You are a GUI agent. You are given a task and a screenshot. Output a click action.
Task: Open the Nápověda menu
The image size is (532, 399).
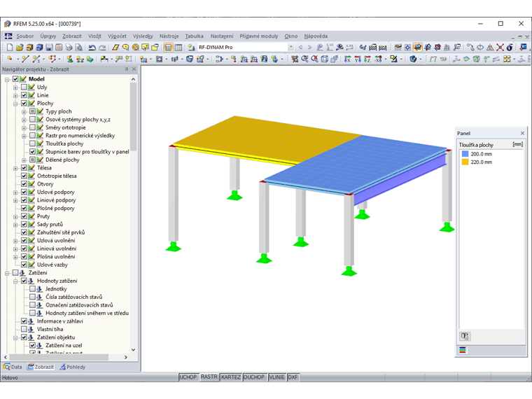[x=316, y=36]
